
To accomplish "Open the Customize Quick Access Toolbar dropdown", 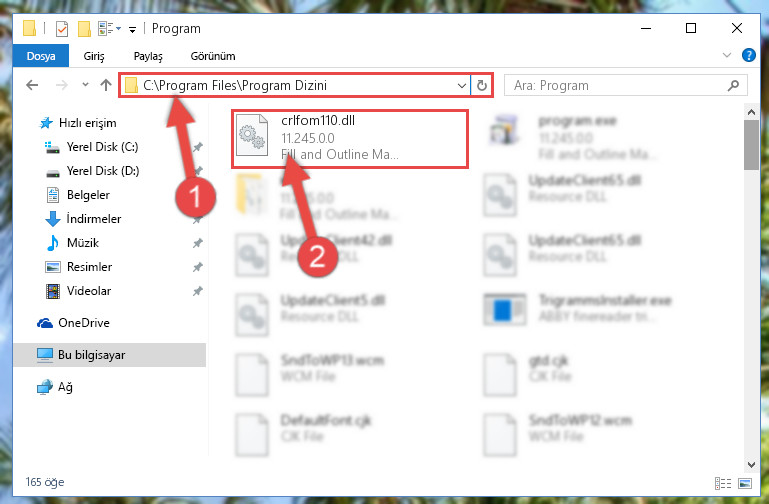I will 132,30.
